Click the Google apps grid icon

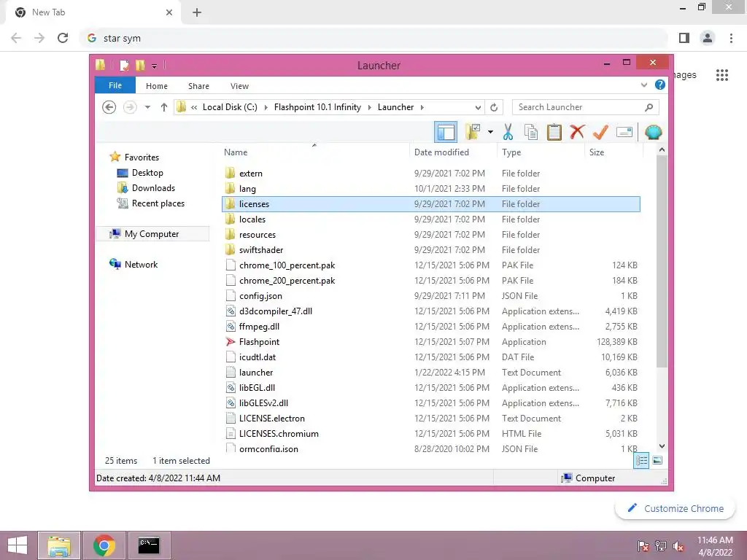[722, 75]
